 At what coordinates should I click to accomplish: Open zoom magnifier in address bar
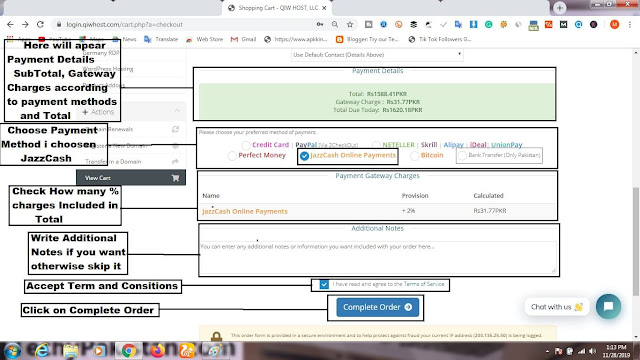(335, 24)
